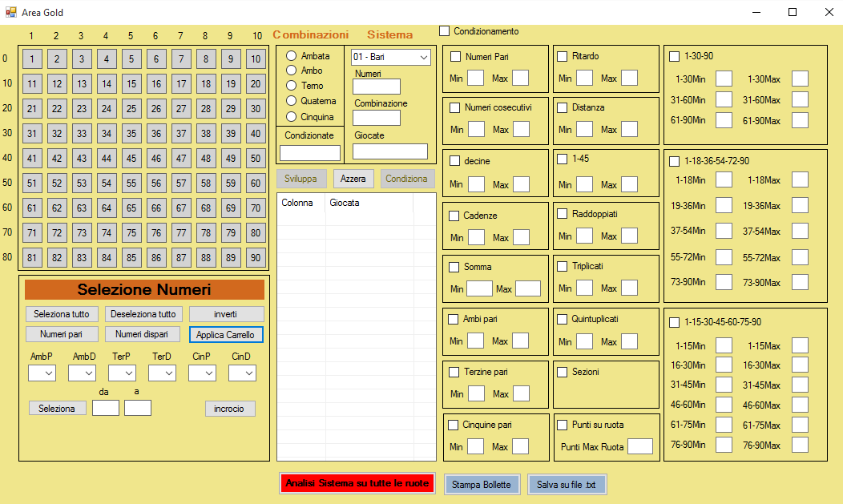Screen dimensions: 843x504
Task: Choose the Terno combination option
Action: [x=292, y=86]
